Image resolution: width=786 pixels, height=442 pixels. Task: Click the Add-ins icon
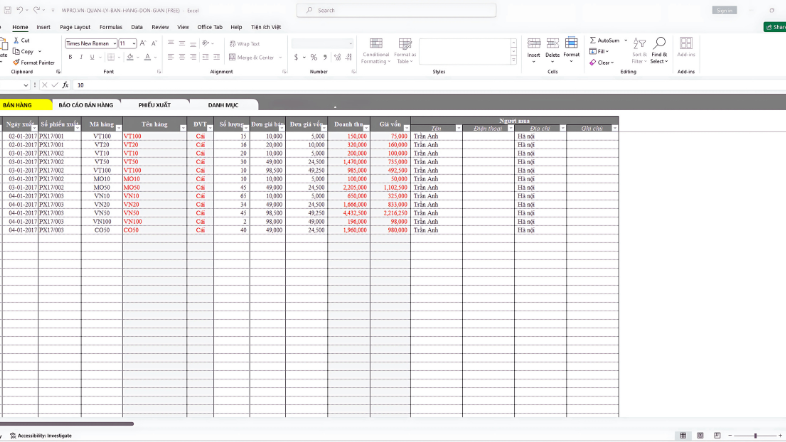[x=686, y=43]
